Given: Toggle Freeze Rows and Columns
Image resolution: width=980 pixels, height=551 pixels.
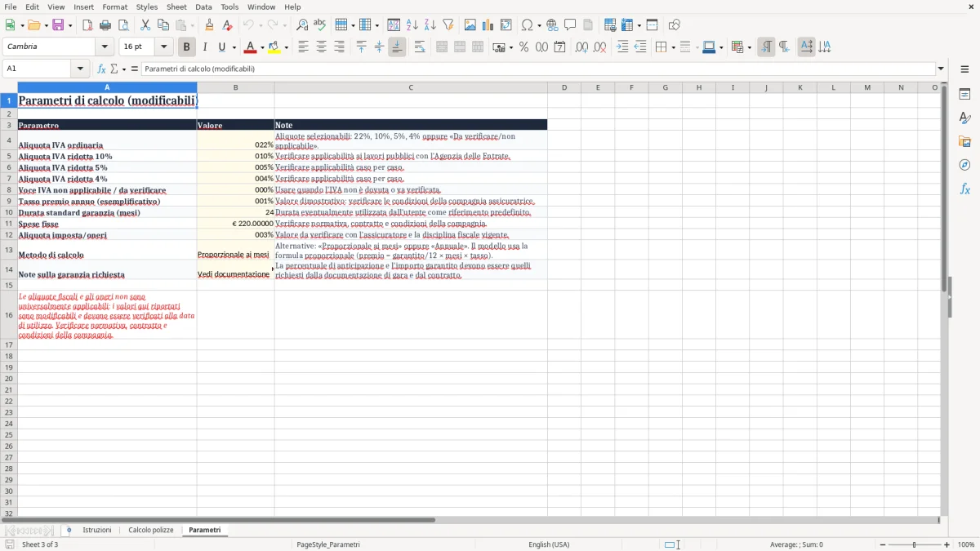Looking at the screenshot, I should [626, 25].
